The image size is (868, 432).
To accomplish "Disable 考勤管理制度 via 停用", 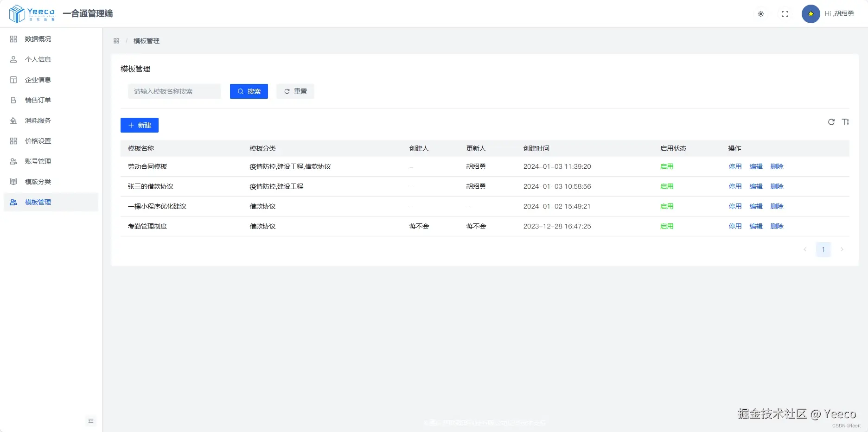I will pos(735,226).
